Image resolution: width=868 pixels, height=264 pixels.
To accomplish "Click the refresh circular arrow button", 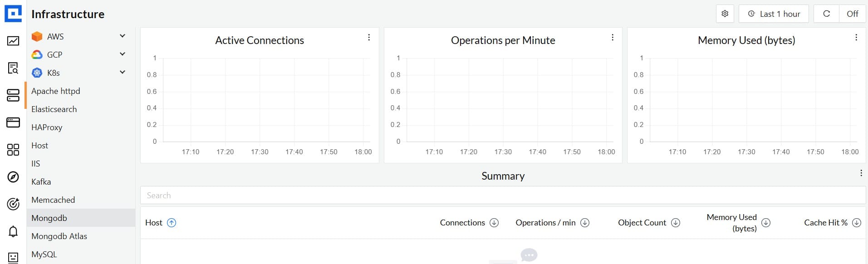I will click(x=827, y=14).
